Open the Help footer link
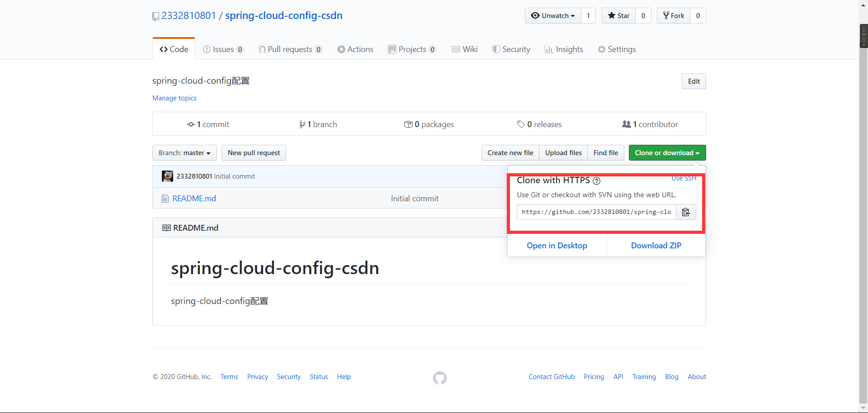This screenshot has height=413, width=868. (344, 377)
